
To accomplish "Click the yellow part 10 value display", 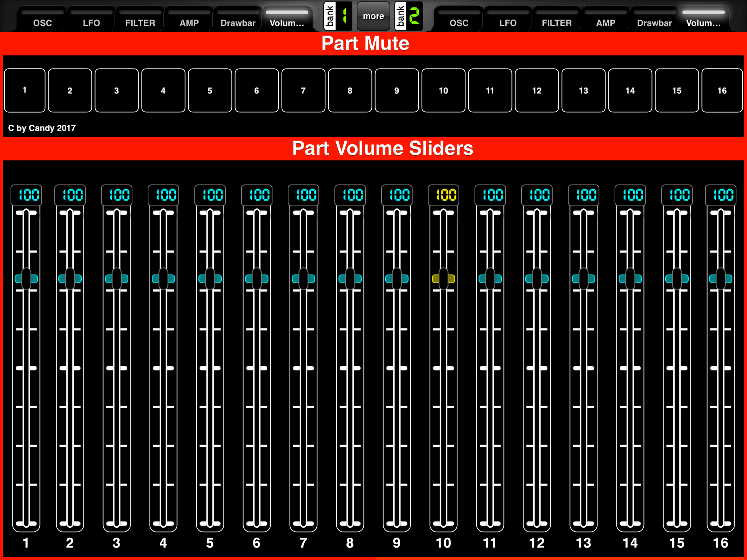I will [444, 195].
